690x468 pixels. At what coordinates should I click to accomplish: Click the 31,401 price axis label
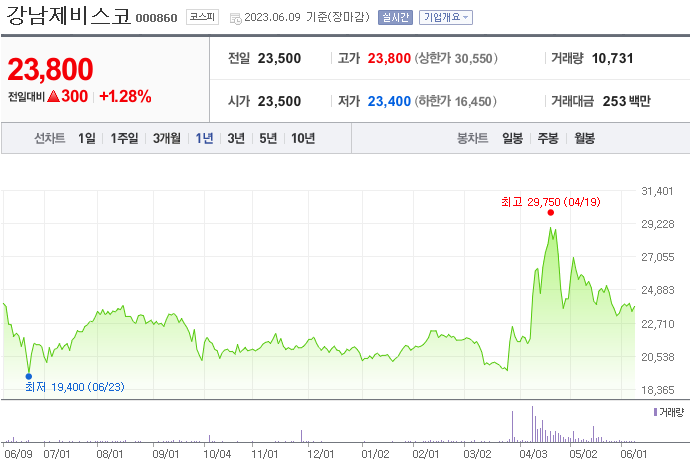click(657, 191)
